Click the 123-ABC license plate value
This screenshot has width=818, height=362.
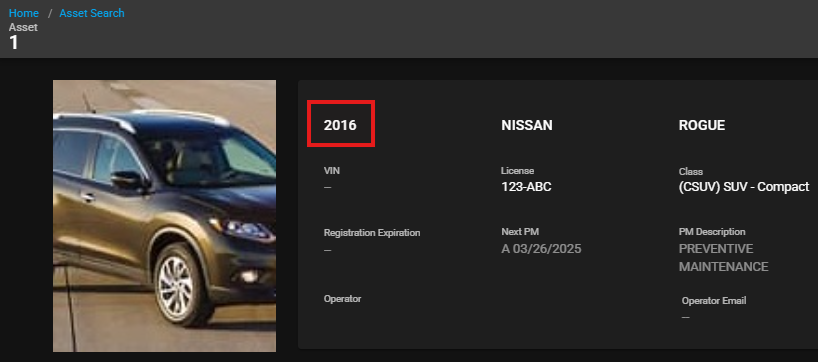526,187
